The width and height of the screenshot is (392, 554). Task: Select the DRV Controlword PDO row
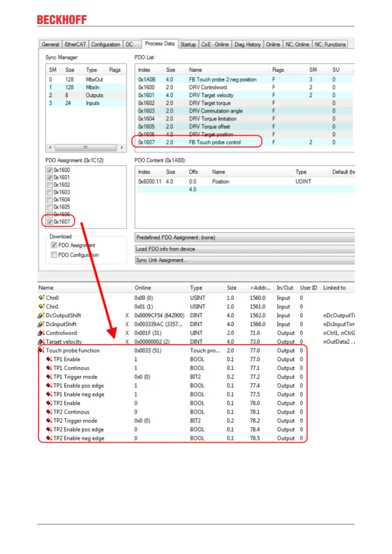coord(244,88)
